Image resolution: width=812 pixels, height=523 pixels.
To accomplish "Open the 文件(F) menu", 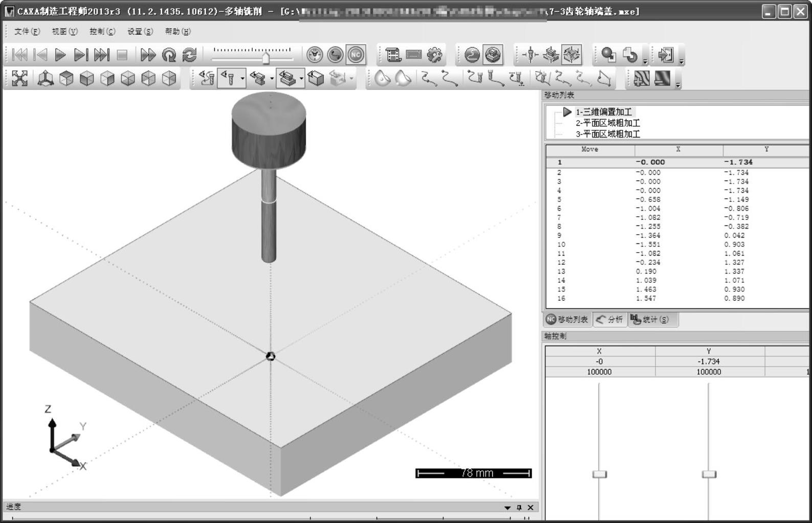I will tap(27, 31).
